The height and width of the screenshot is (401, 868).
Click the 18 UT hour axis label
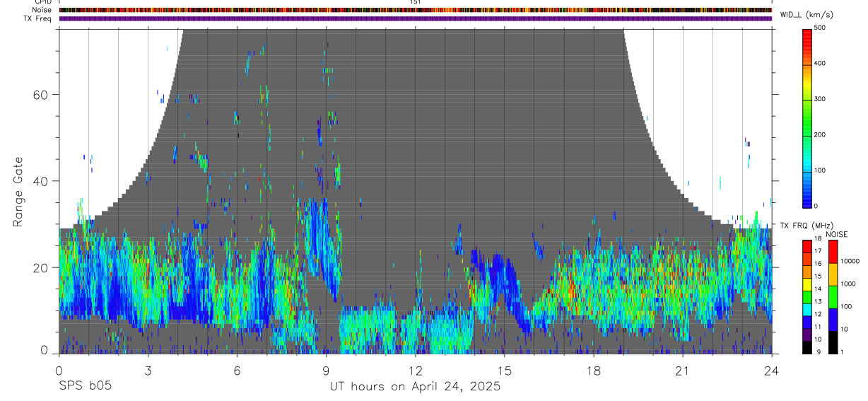pyautogui.click(x=594, y=371)
